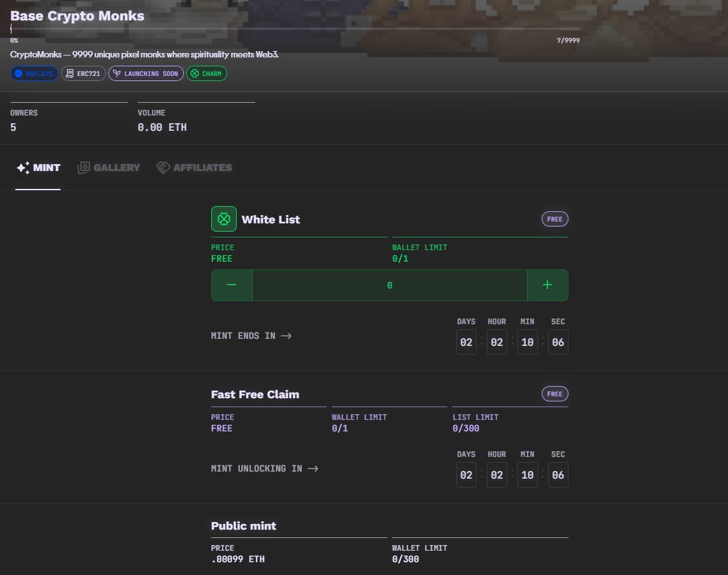Click the Owners value 5

(x=13, y=127)
